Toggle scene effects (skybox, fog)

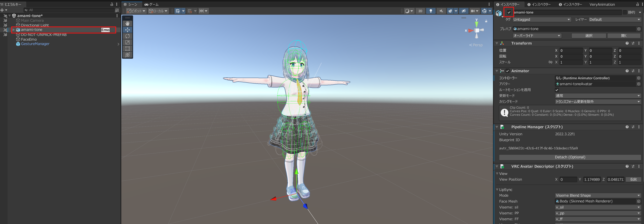tap(450, 11)
